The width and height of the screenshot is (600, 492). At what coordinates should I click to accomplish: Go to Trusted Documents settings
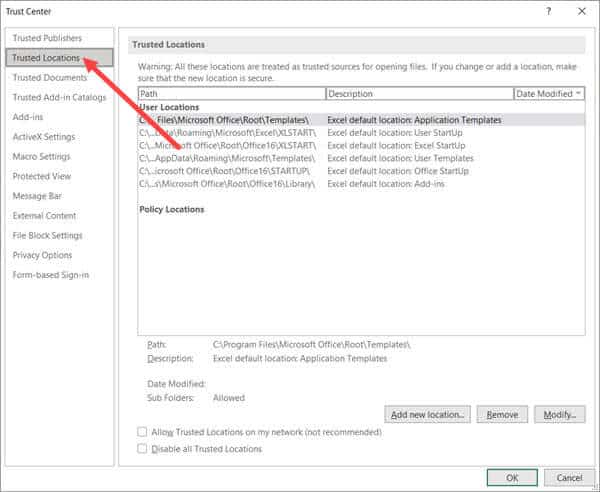(49, 77)
